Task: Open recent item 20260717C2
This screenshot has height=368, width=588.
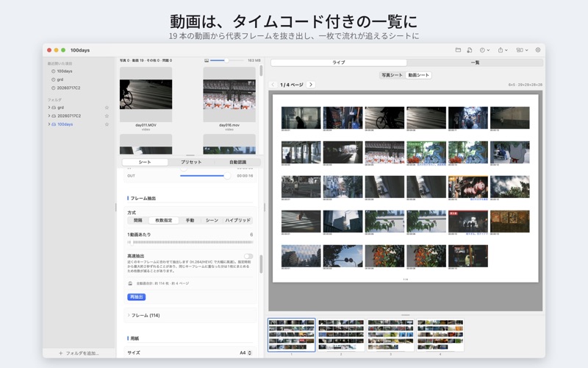Action: [68, 88]
